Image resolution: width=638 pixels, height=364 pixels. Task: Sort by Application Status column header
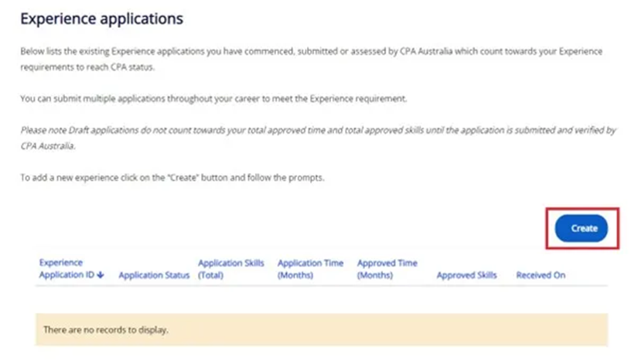click(154, 276)
